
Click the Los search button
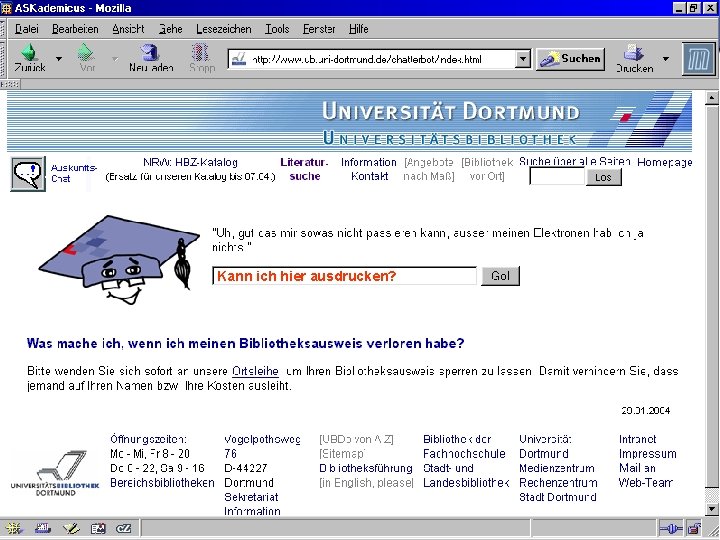[603, 177]
